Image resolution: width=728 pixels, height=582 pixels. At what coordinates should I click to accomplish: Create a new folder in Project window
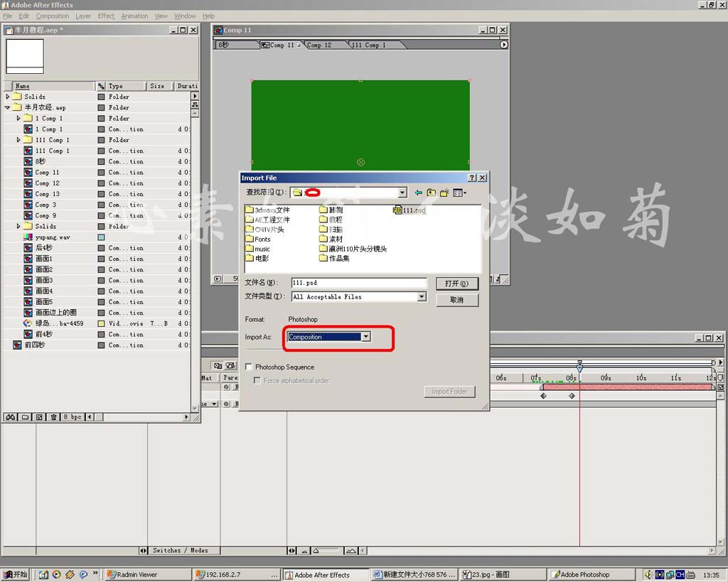25,416
